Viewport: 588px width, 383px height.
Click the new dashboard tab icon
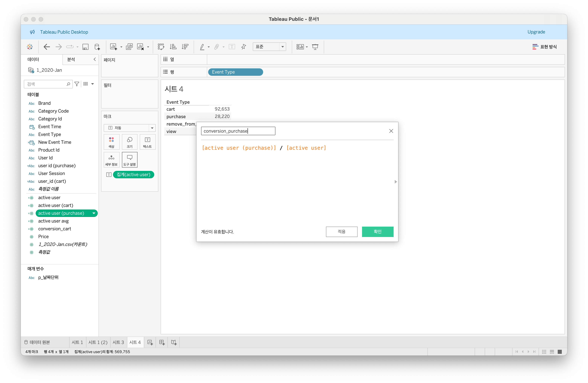click(162, 342)
